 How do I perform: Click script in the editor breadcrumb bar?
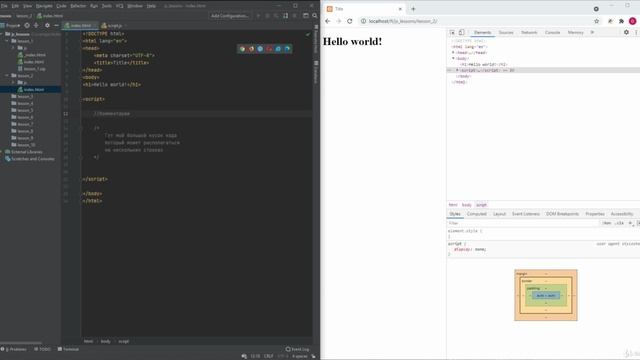click(124, 341)
